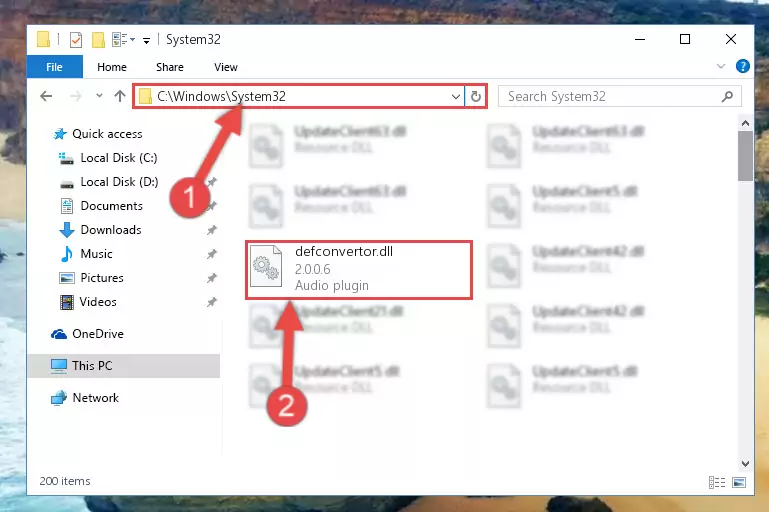
Task: Click the folder icon at the title bar's left end
Action: tap(43, 39)
